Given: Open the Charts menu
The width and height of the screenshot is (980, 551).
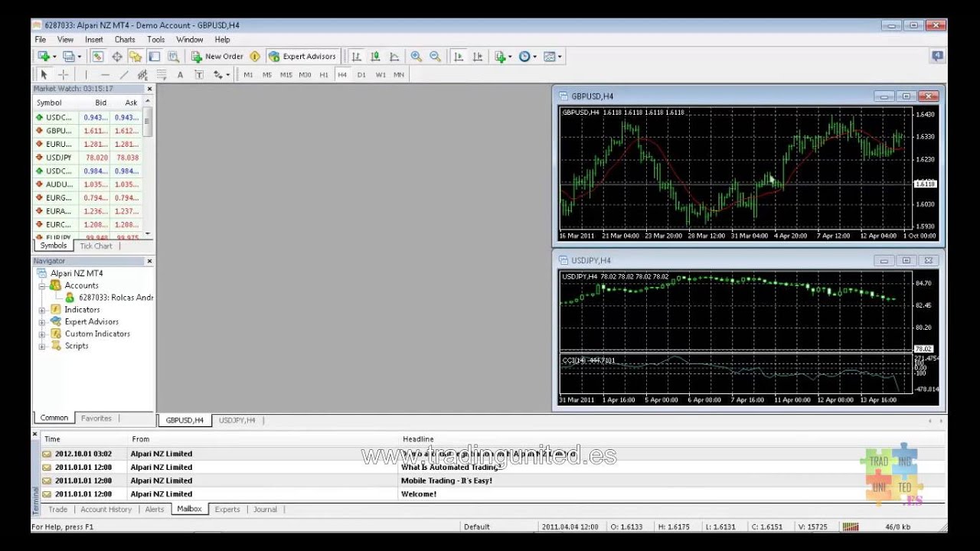Looking at the screenshot, I should point(125,40).
